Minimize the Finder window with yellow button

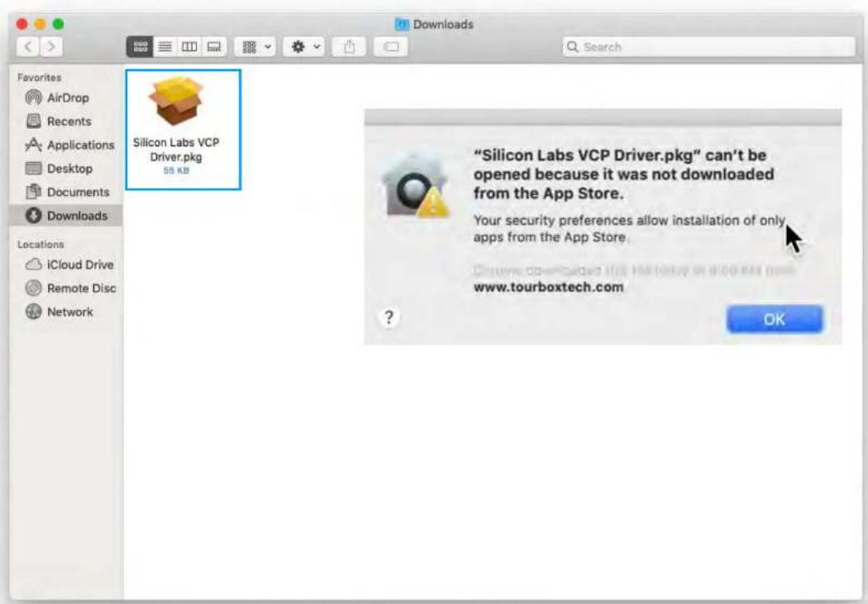point(41,24)
